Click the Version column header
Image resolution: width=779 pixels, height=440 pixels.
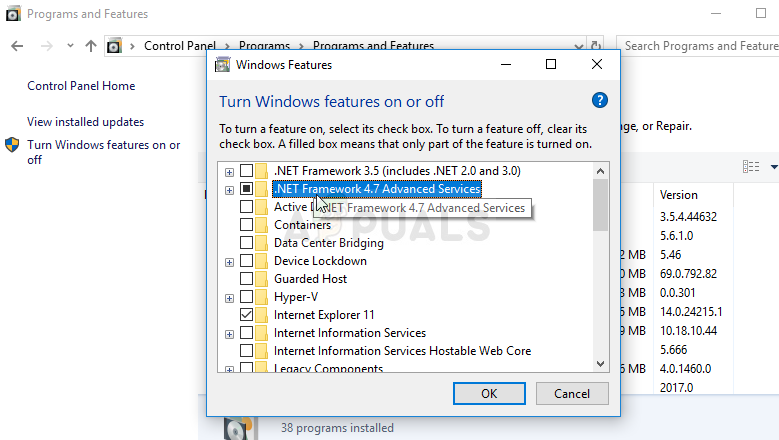coord(679,195)
